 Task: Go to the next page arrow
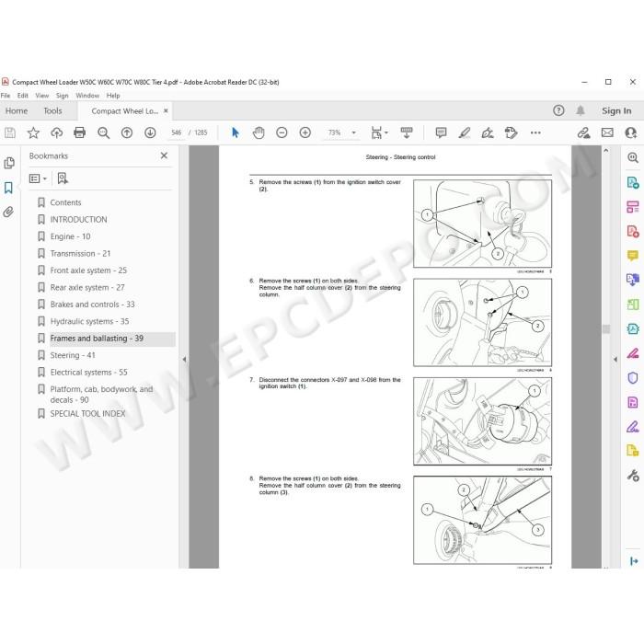pyautogui.click(x=150, y=132)
